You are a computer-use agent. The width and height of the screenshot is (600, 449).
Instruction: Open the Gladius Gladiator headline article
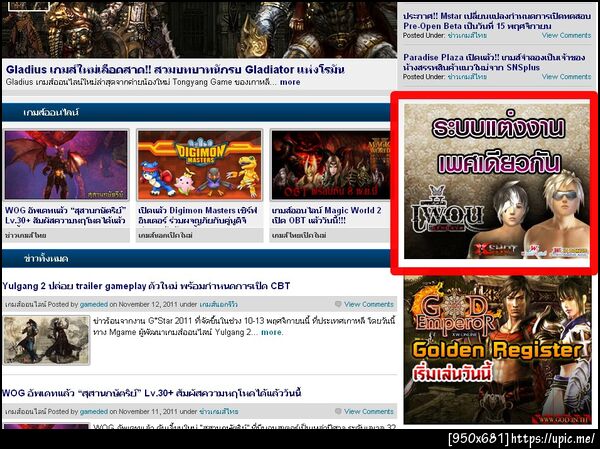pos(175,70)
